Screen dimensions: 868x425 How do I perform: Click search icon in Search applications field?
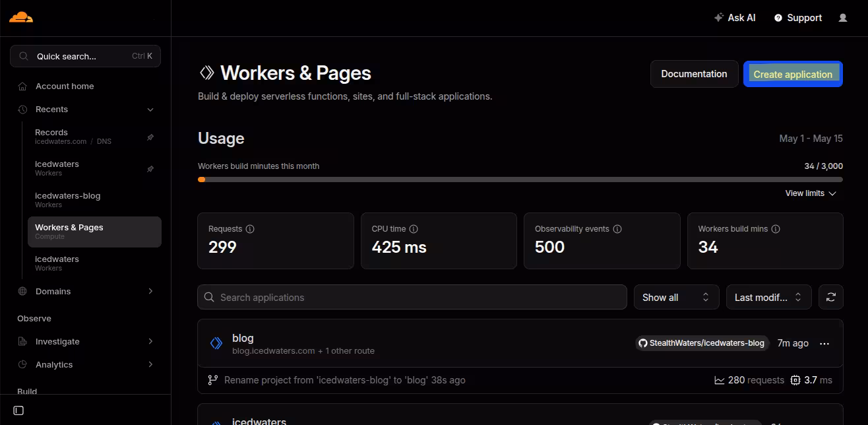tap(209, 298)
